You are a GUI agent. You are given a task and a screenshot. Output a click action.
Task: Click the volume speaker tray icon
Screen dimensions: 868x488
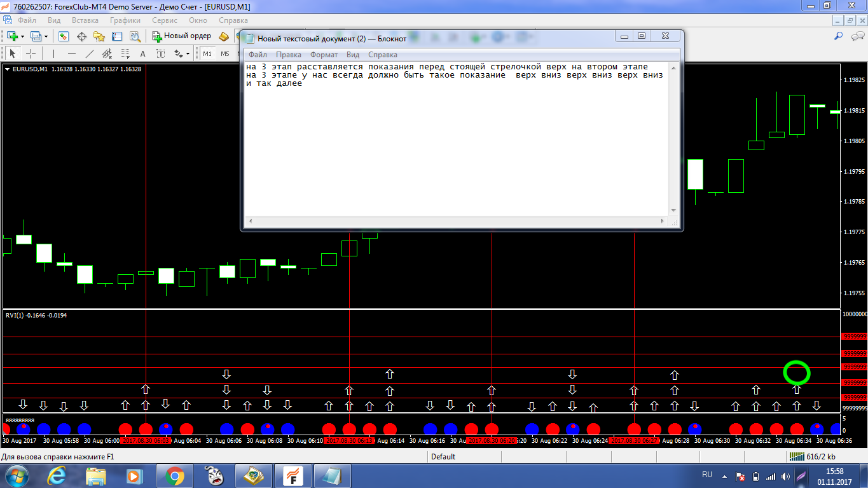[x=786, y=476]
